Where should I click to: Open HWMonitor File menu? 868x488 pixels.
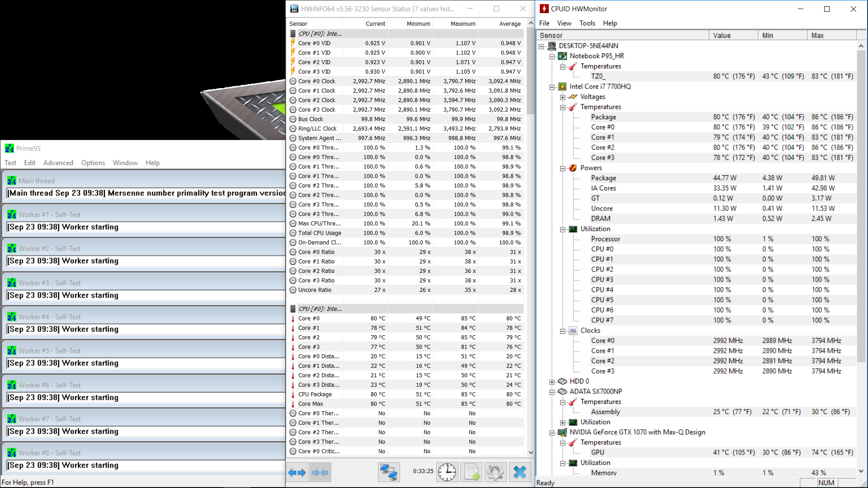pos(544,23)
